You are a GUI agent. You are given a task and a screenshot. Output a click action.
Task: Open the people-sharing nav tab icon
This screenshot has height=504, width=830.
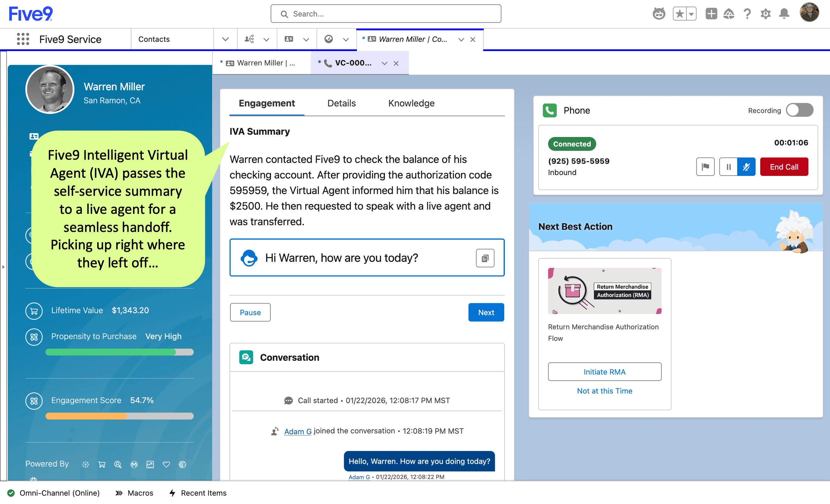pos(249,39)
